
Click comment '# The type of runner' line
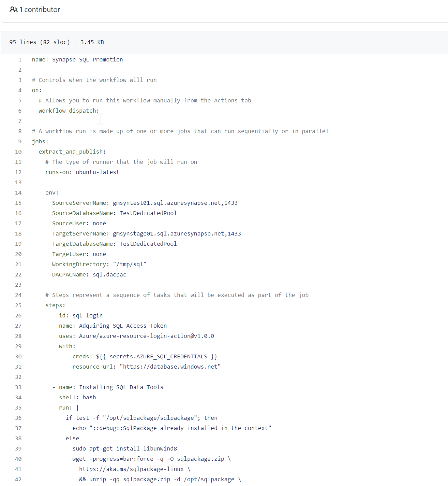[x=121, y=162]
